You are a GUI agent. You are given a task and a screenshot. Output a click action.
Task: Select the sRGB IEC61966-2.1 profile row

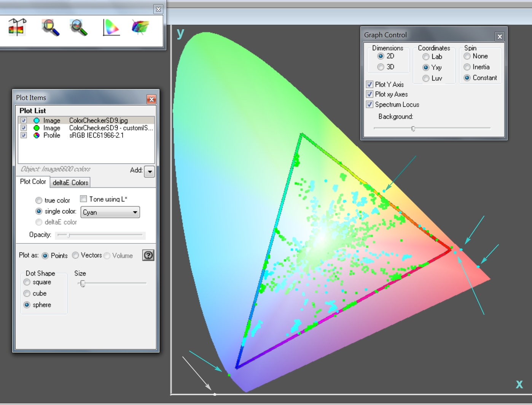click(x=86, y=135)
